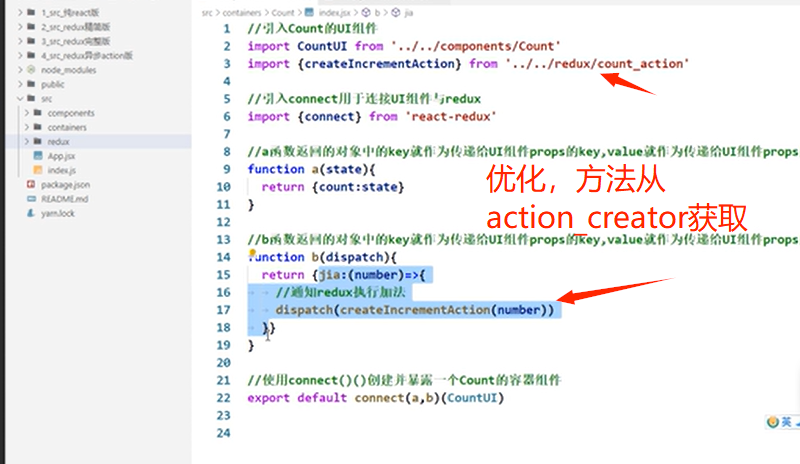This screenshot has width=800, height=464.
Task: Click the 1_src folder icon
Action: point(31,12)
